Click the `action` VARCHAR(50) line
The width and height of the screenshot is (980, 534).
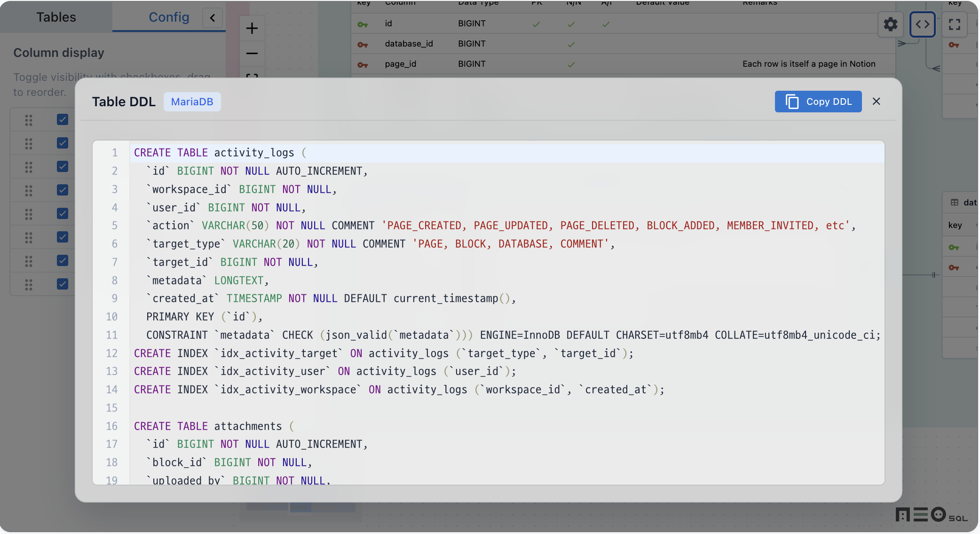[x=507, y=226]
